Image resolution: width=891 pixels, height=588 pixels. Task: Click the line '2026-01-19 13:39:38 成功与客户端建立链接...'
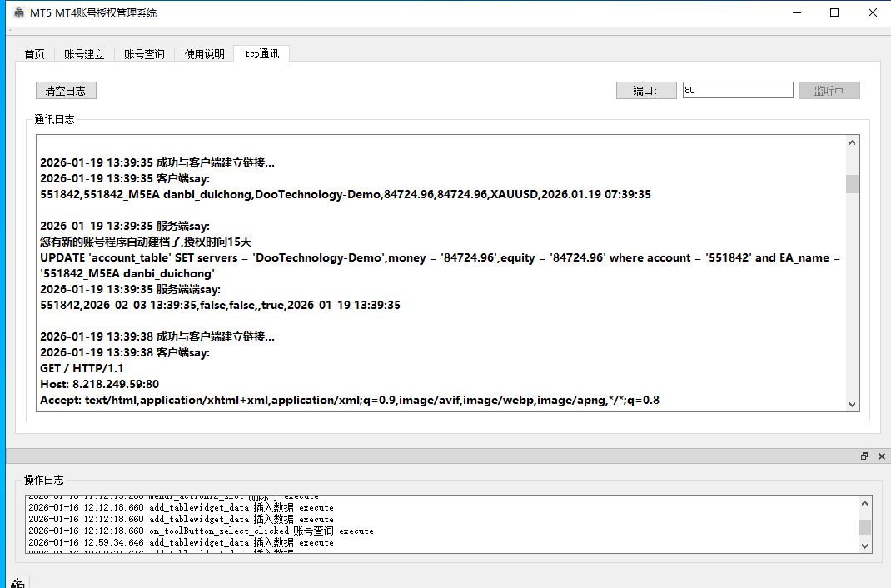pos(157,337)
